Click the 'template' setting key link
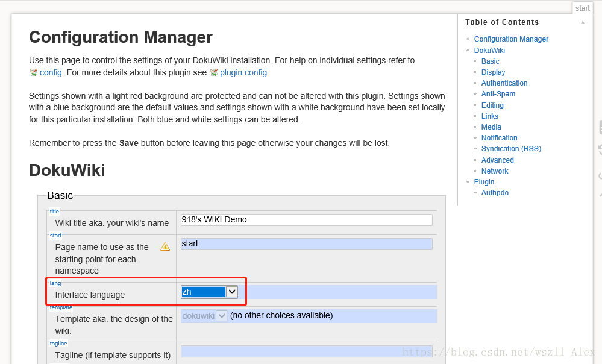 point(61,307)
